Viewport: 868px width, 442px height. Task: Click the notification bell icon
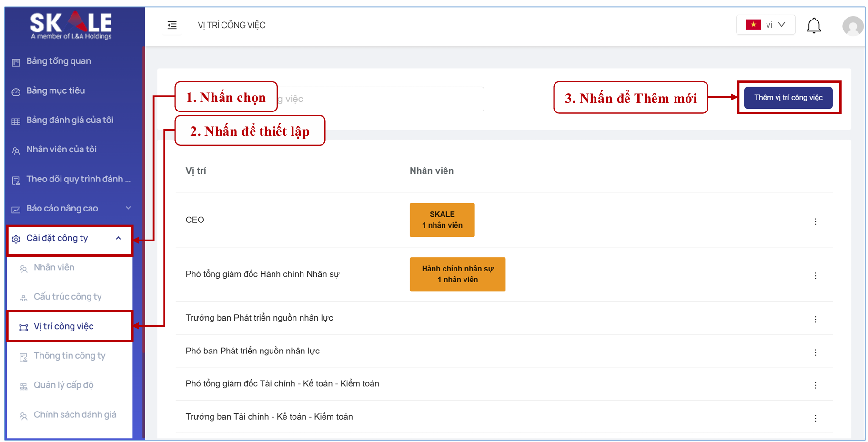(814, 26)
